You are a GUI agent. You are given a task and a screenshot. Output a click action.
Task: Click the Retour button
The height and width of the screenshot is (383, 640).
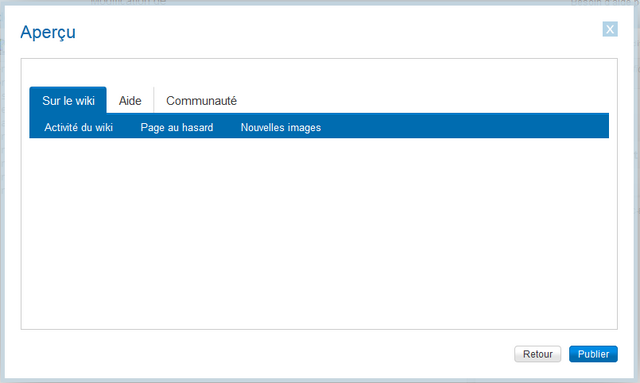tap(538, 354)
